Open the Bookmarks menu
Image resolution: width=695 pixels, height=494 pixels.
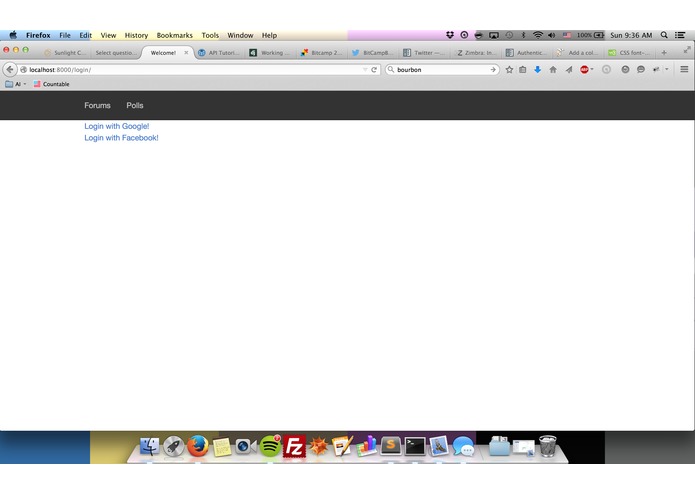(175, 35)
